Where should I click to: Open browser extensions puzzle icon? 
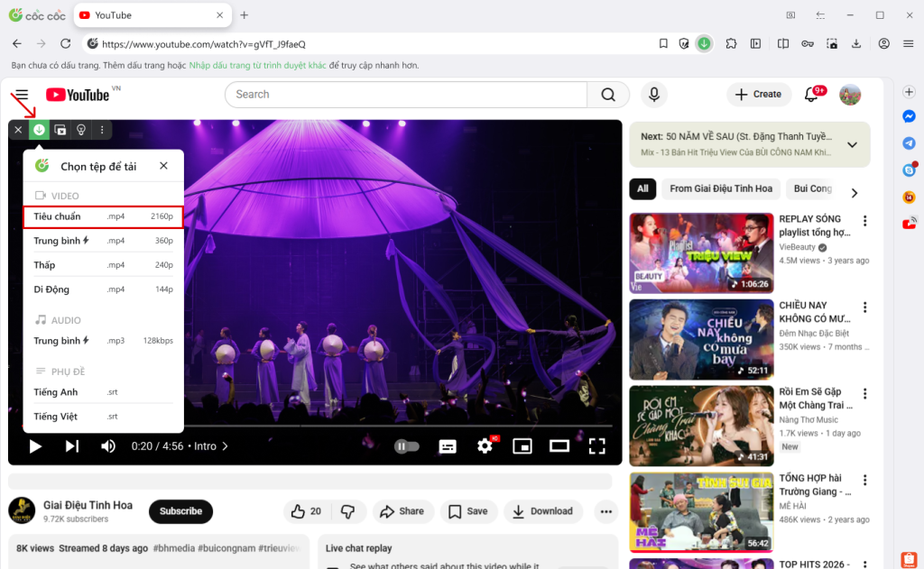tap(731, 43)
